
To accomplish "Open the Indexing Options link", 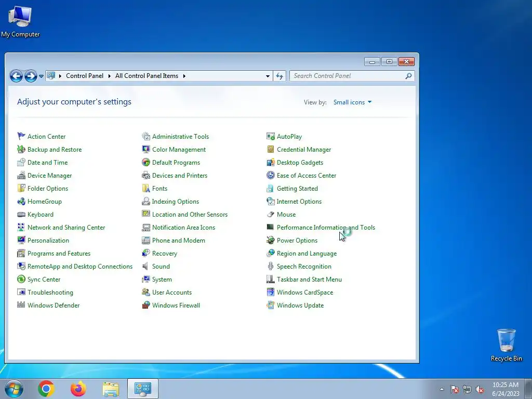I will [176, 202].
